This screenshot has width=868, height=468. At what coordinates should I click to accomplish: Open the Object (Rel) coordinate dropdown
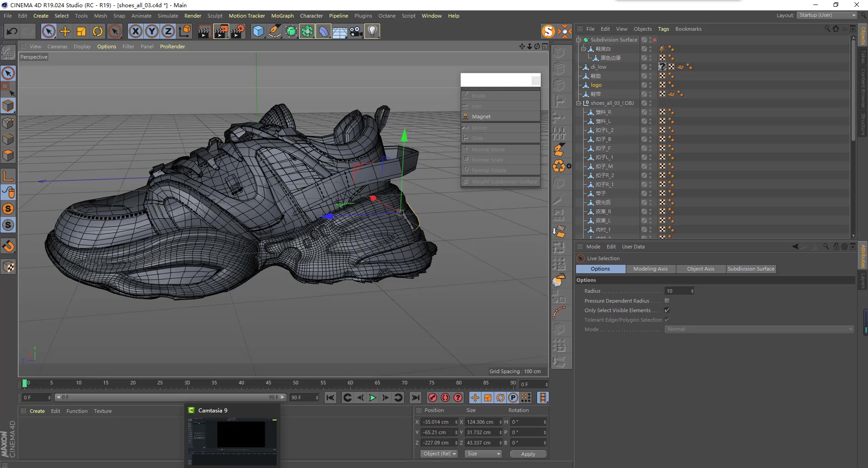pyautogui.click(x=439, y=454)
